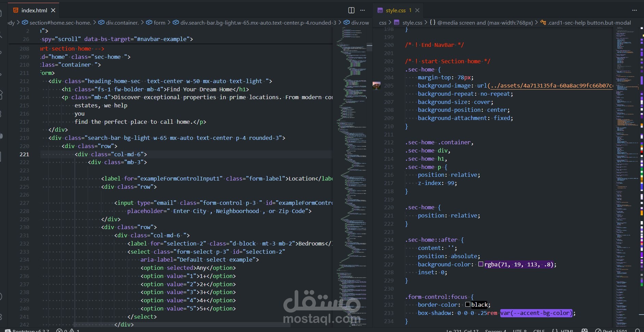Screen dimensions: 644x332
Task: Click the braces icon before @media breadcrumb
Action: coord(433,23)
